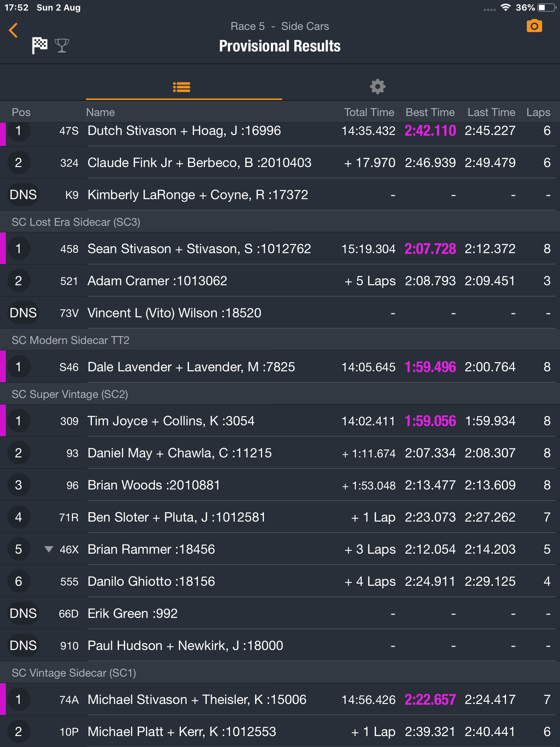
Task: Switch to the gear settings tab
Action: point(377,86)
